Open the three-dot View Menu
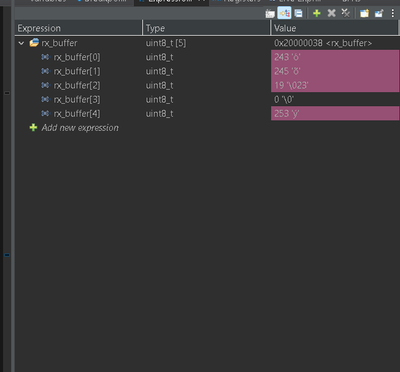 tap(393, 13)
